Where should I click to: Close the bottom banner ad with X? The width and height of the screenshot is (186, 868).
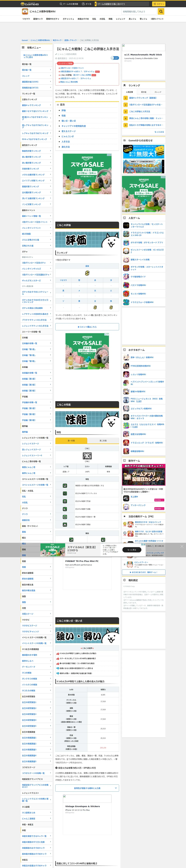(x=182, y=546)
